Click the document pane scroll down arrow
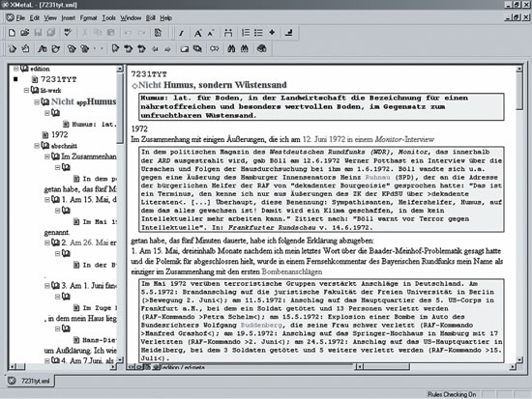This screenshot has height=399, width=532. [519, 359]
